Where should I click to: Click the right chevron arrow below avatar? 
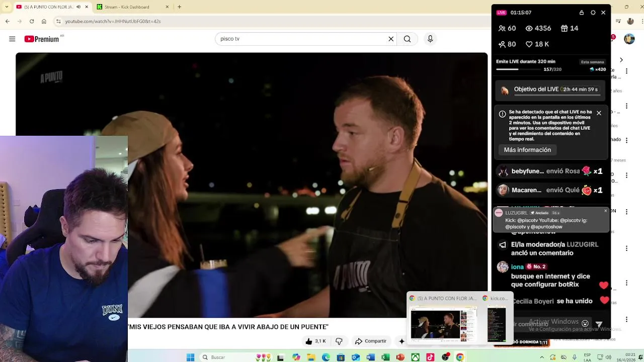(x=621, y=60)
